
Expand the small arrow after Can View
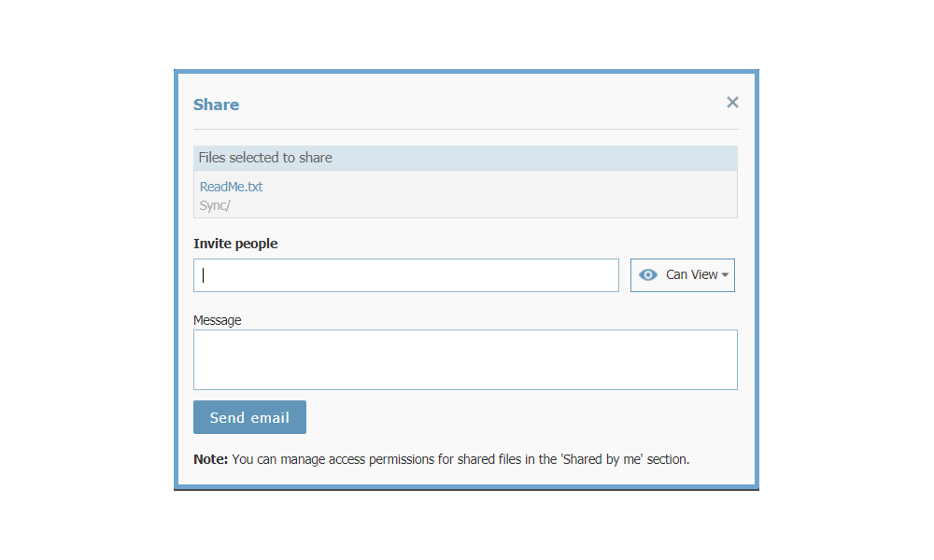pos(725,275)
